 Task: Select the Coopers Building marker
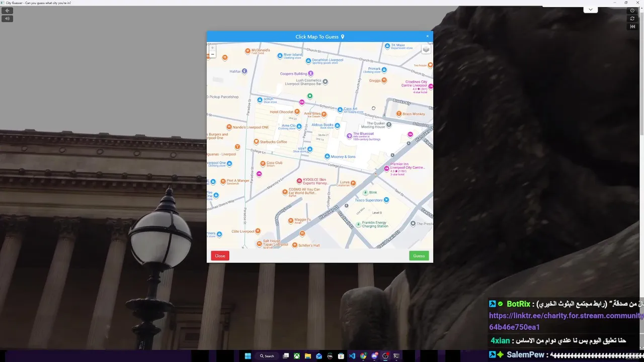pyautogui.click(x=310, y=73)
